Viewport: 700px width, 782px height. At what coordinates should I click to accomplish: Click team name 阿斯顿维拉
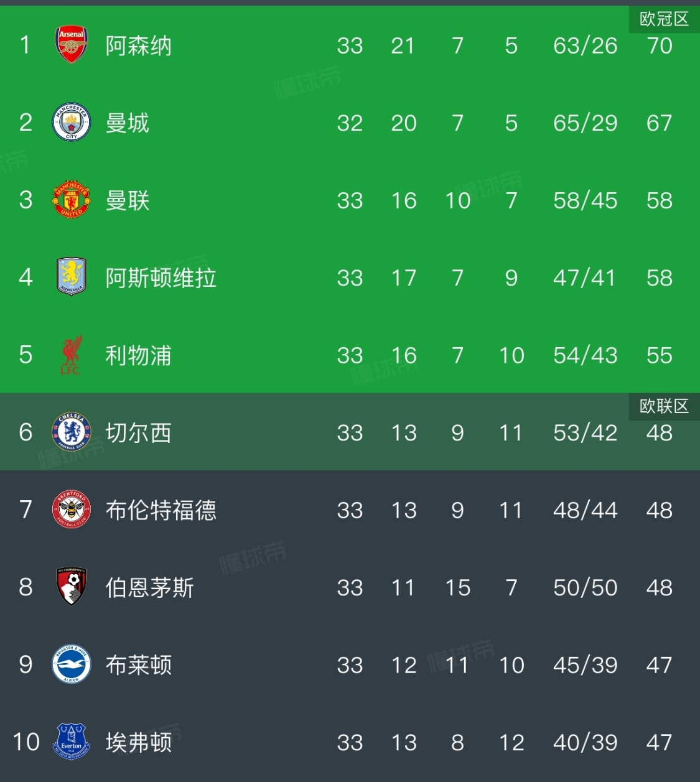tap(161, 277)
